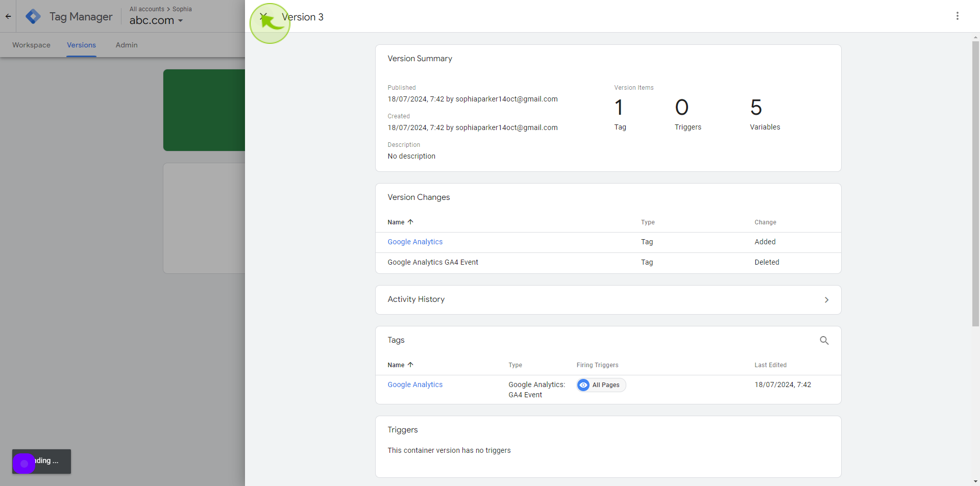980x486 pixels.
Task: Click the Triggers section heading
Action: pyautogui.click(x=402, y=430)
